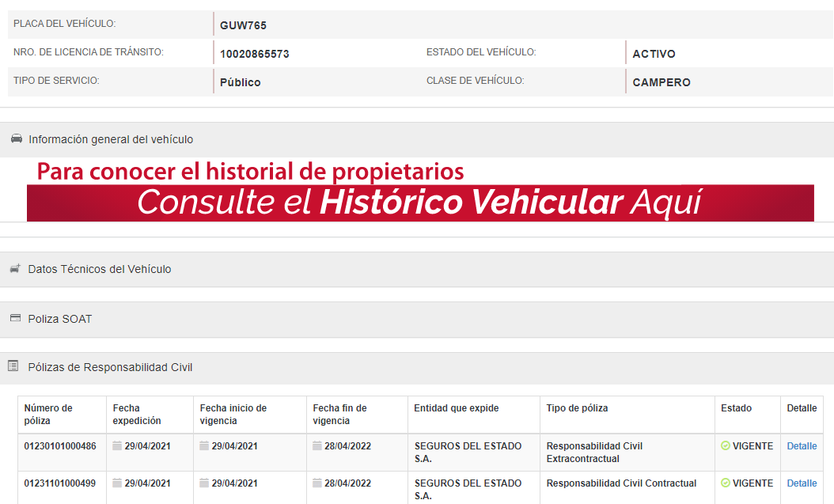Open Detalle link for Civil Contractual policy
This screenshot has height=504, width=834.
click(x=802, y=483)
